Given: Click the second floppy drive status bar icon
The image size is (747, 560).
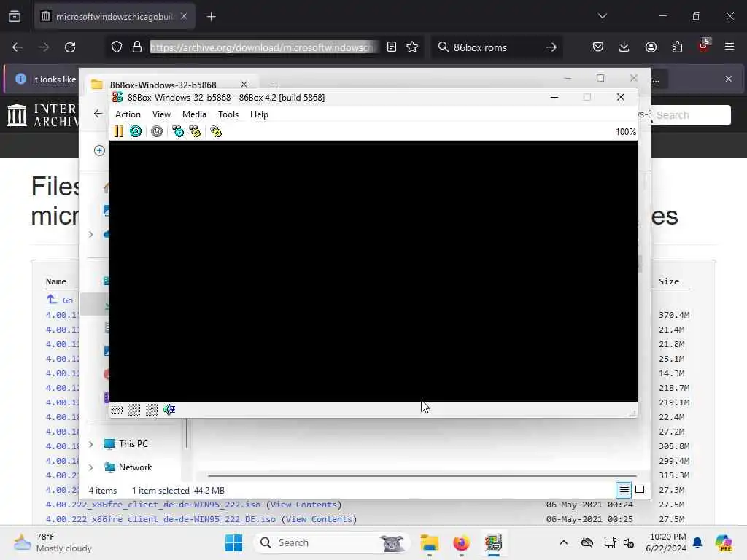Looking at the screenshot, I should point(152,410).
